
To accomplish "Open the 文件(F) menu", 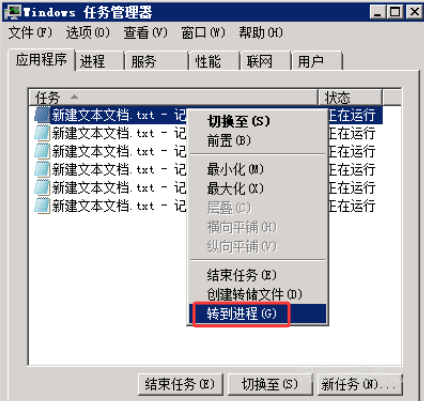I will pos(30,33).
